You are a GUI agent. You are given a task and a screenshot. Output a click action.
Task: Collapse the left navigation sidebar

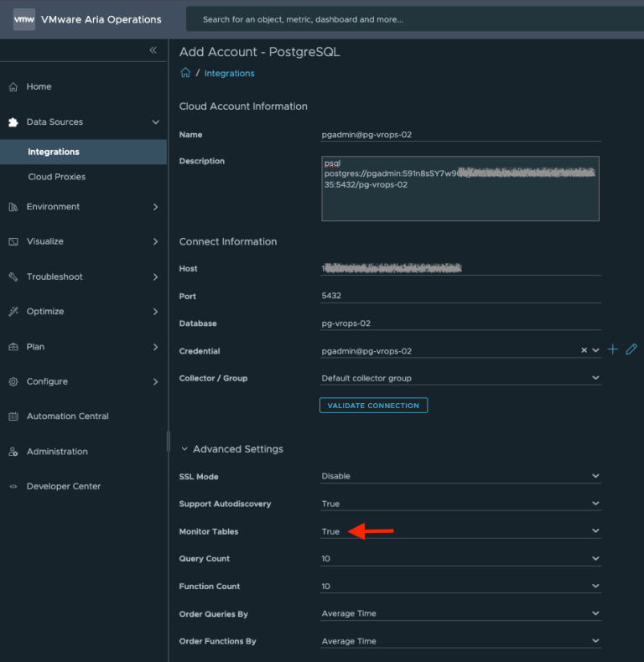[x=153, y=50]
